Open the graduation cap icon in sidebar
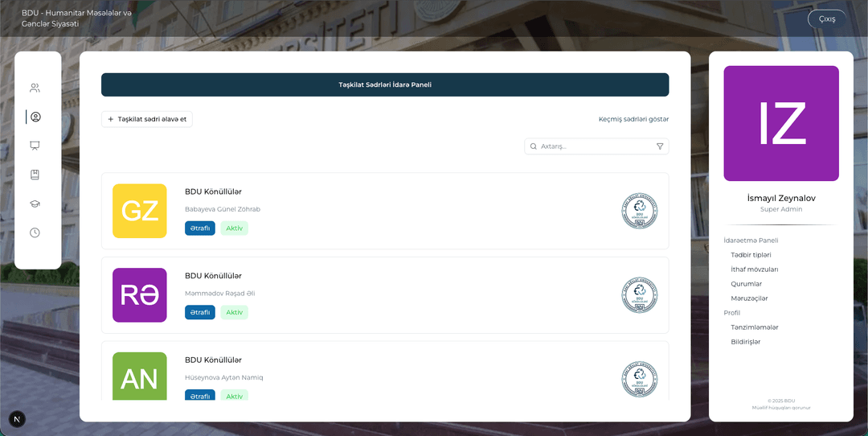 35,204
